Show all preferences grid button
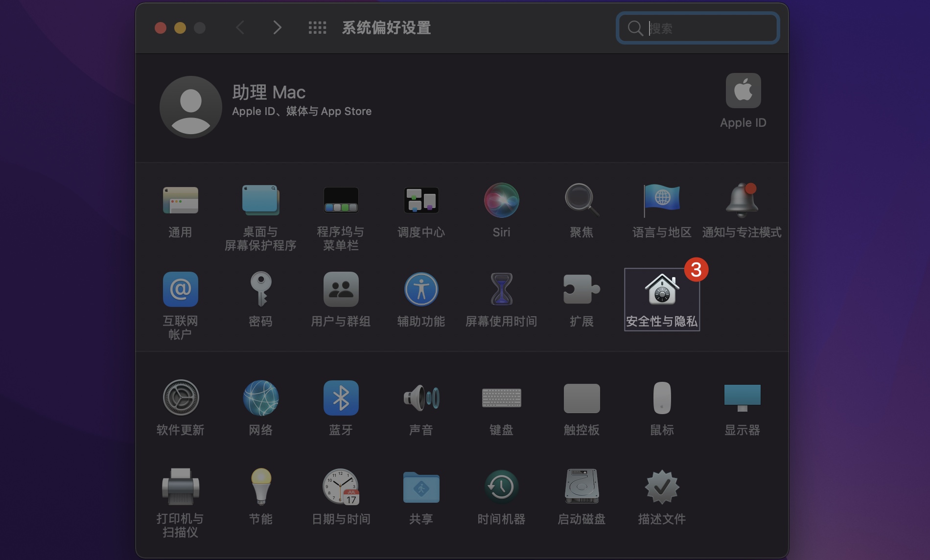The height and width of the screenshot is (560, 930). (317, 27)
